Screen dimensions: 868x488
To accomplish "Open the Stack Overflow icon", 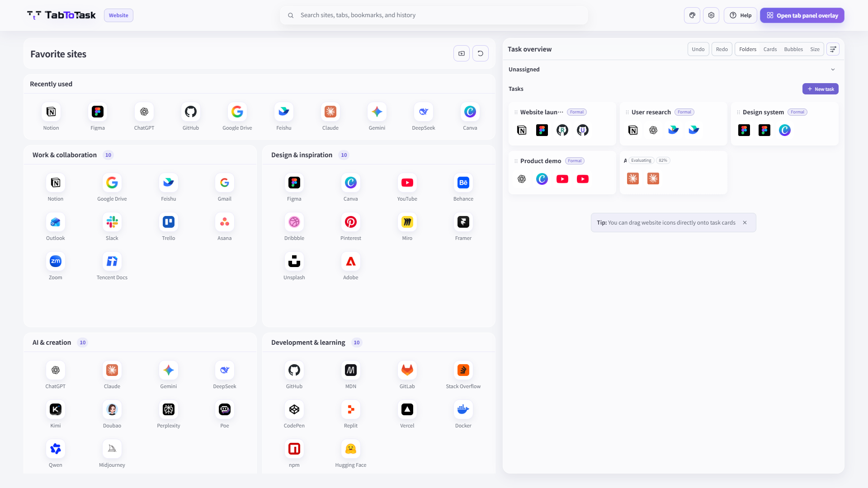I will (x=463, y=370).
